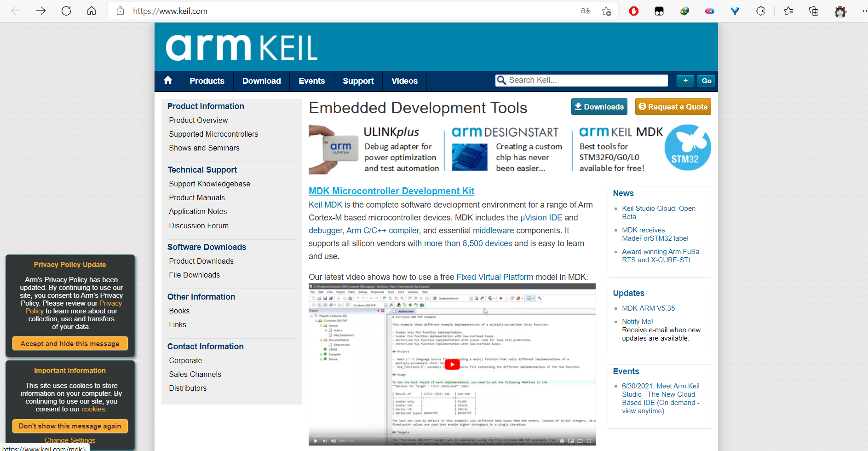Open the Download menu
The height and width of the screenshot is (451, 868).
(262, 81)
